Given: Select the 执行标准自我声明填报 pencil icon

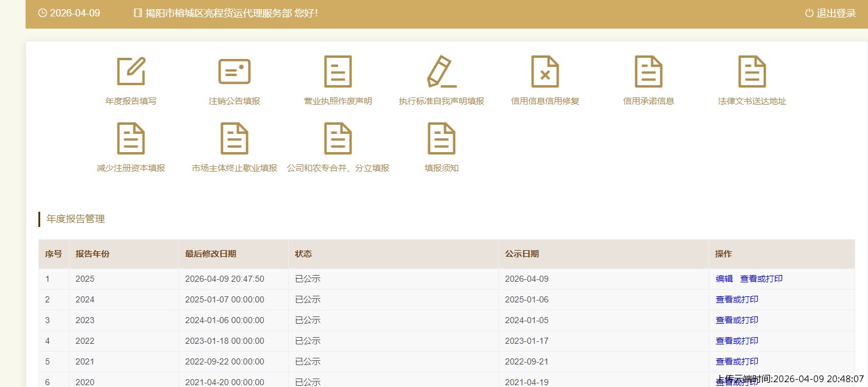Looking at the screenshot, I should pos(442,72).
